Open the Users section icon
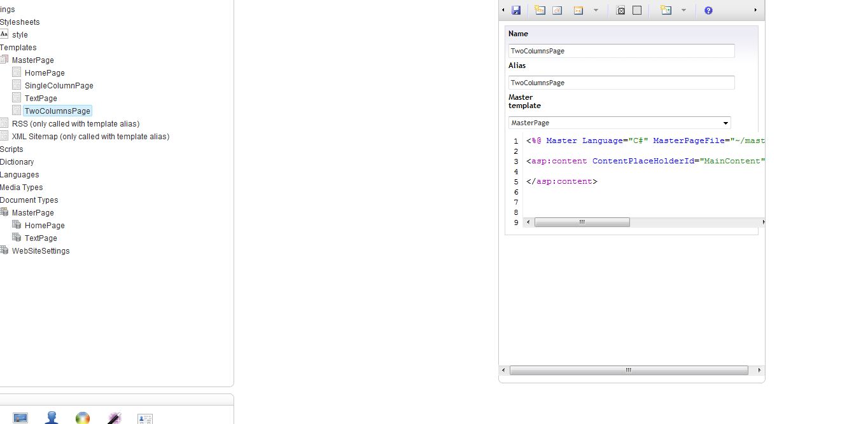Viewport: 868px width, 424px height. point(52,418)
